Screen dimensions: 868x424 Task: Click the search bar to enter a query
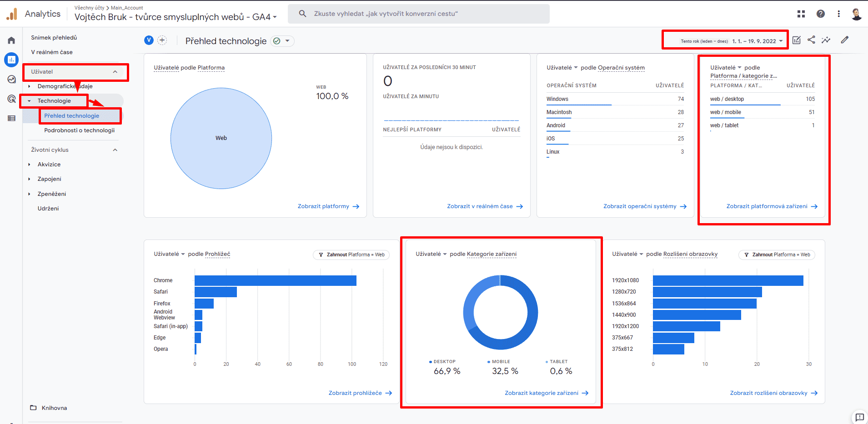[x=418, y=14]
